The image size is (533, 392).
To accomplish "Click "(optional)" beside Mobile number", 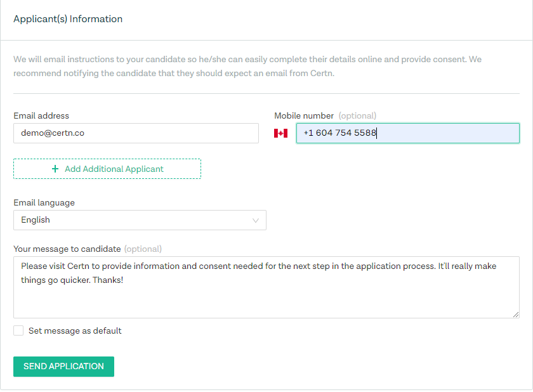I will coord(357,115).
